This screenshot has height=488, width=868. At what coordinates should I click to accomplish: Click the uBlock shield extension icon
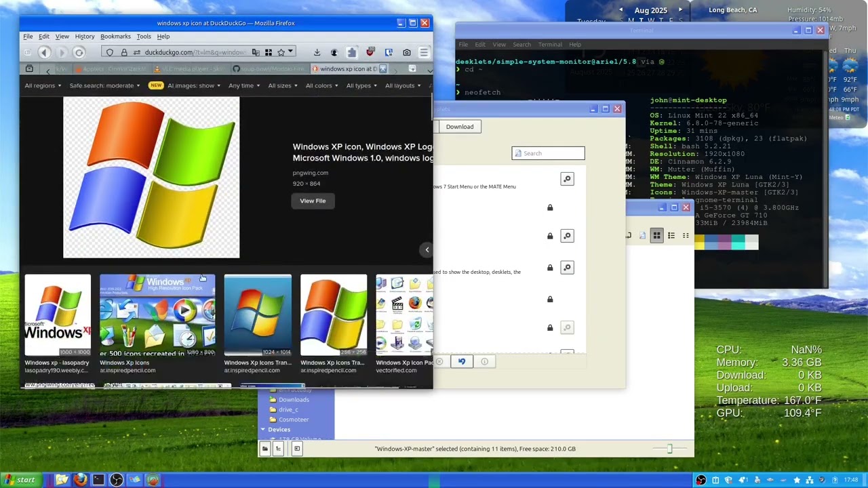pos(370,52)
